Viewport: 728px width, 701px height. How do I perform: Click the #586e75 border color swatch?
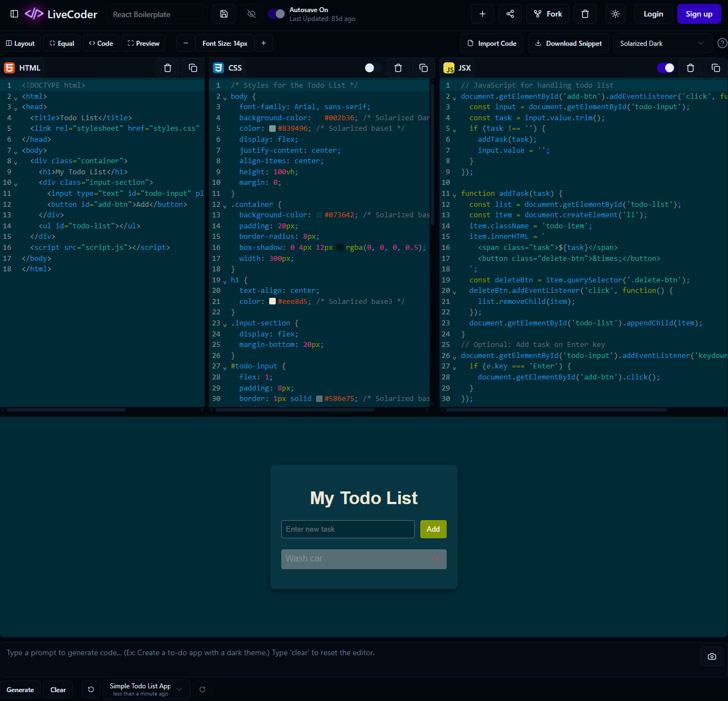coord(319,399)
